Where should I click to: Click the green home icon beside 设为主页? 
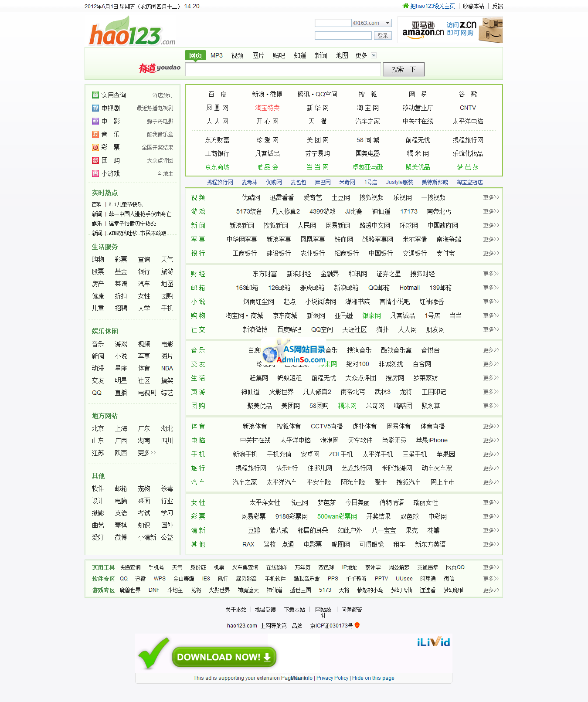[406, 6]
